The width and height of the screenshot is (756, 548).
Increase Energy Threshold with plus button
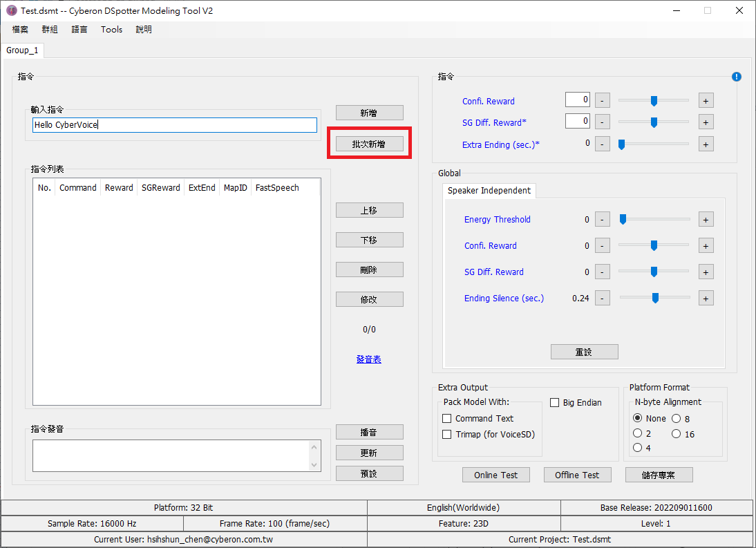[706, 220]
